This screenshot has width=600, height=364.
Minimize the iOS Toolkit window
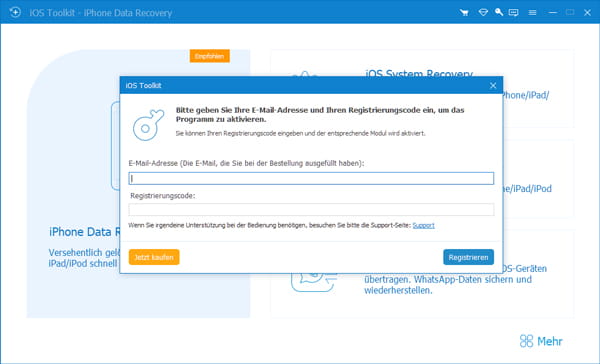(x=553, y=13)
